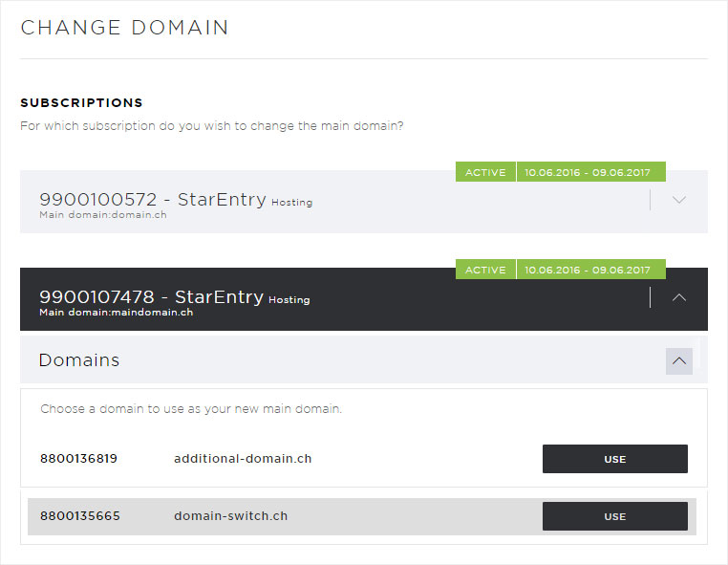
Task: Click the ACTIVE badge on second subscription
Action: point(485,270)
